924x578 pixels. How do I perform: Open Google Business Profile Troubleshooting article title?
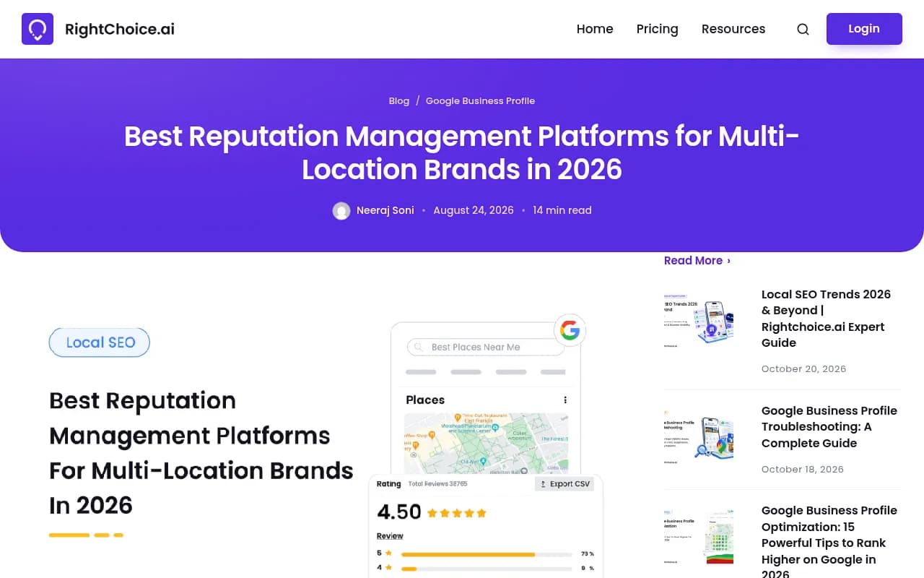829,427
